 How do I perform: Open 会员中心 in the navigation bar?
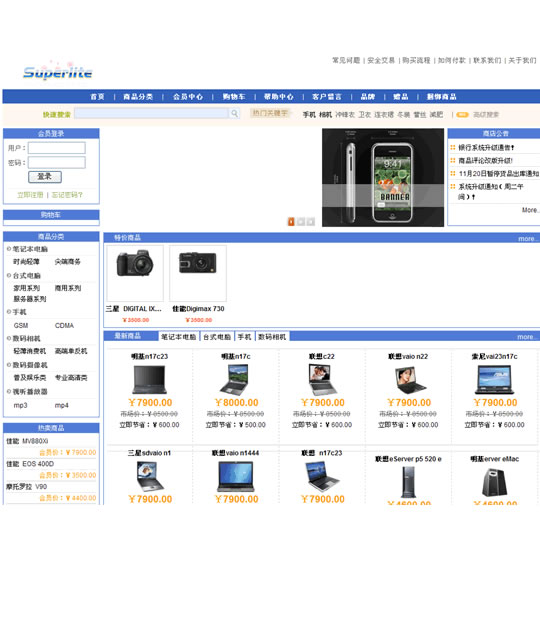coord(188,96)
